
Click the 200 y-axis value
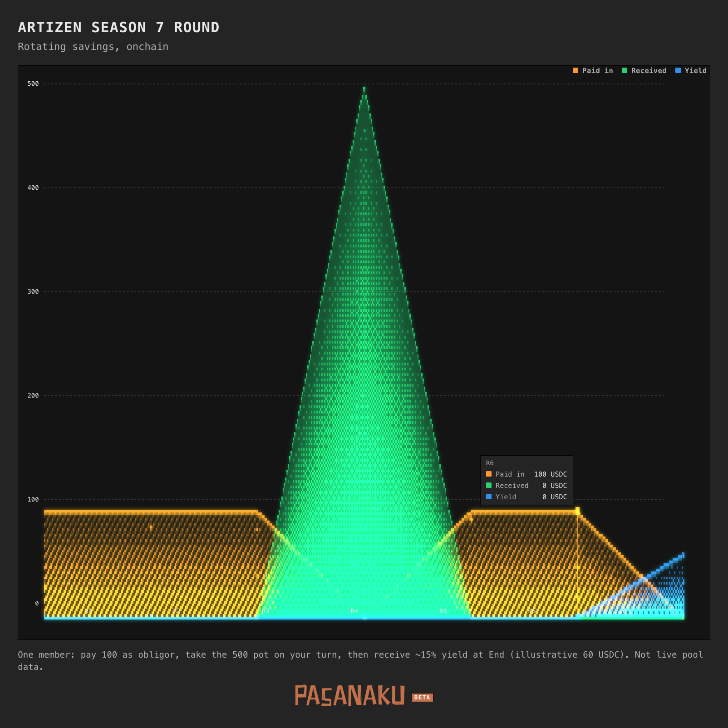tap(33, 395)
